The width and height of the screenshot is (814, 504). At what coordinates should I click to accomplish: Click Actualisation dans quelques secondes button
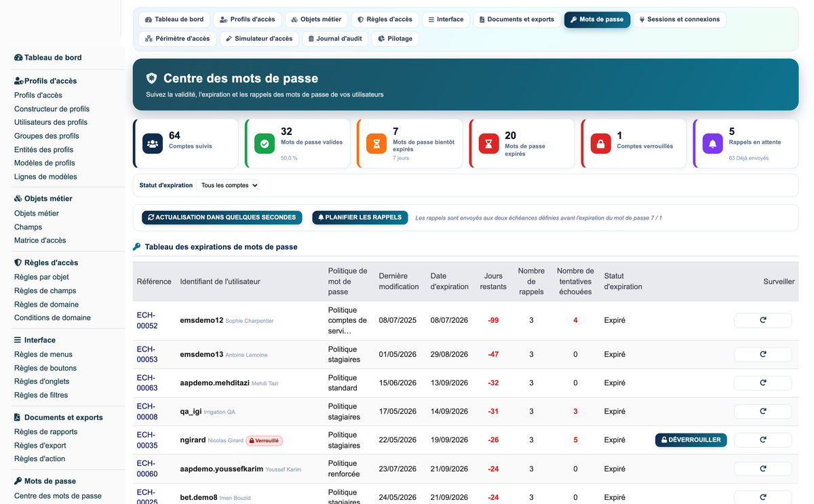(222, 218)
